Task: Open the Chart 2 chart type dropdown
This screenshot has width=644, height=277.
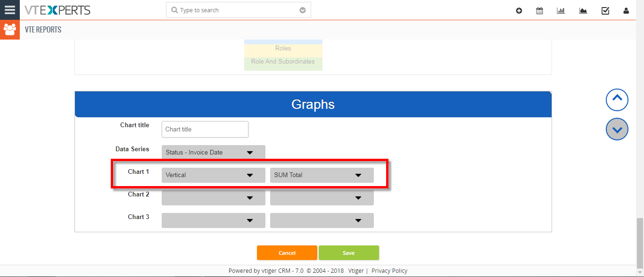Action: (214, 198)
